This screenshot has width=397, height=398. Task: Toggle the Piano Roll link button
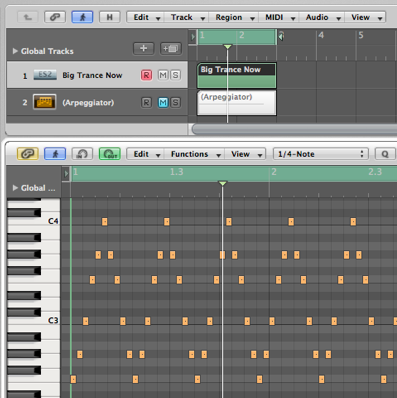point(28,154)
